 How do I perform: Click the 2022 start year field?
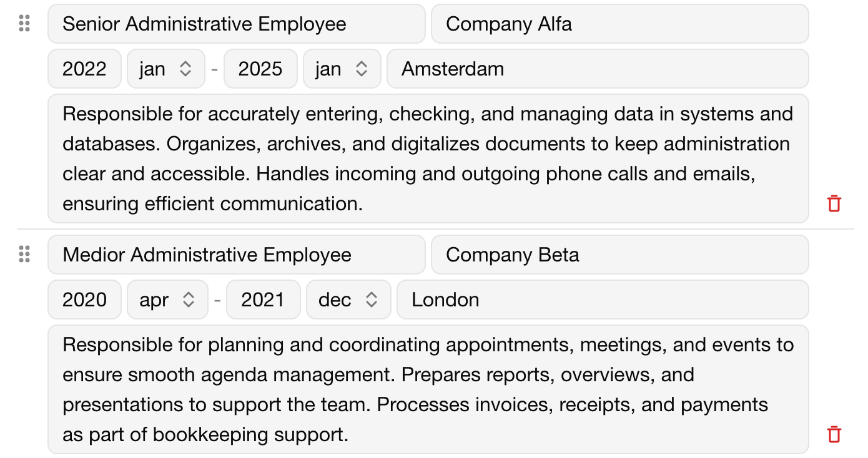pyautogui.click(x=84, y=69)
